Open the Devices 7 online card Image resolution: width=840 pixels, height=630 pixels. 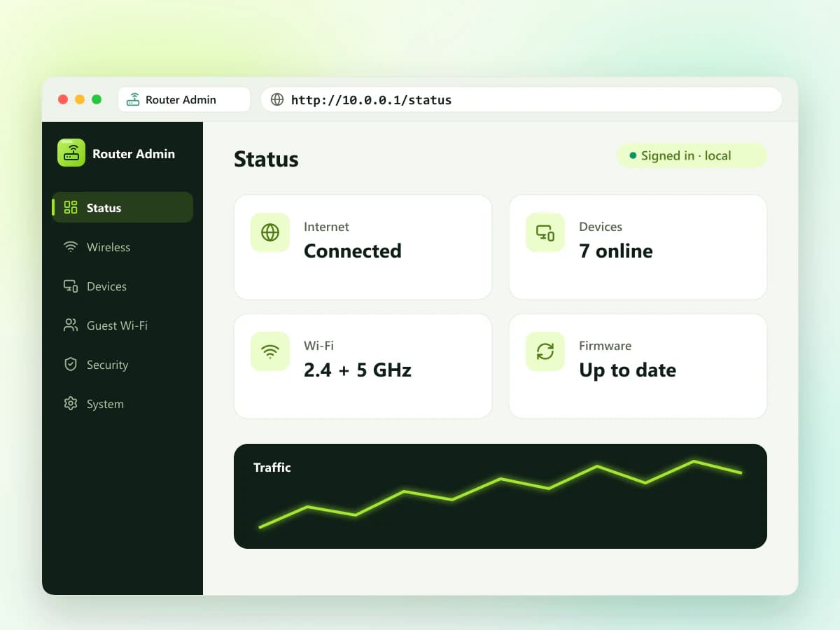point(638,247)
